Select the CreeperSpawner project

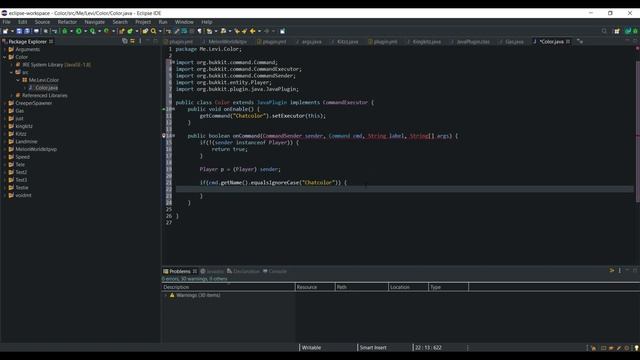(x=33, y=103)
